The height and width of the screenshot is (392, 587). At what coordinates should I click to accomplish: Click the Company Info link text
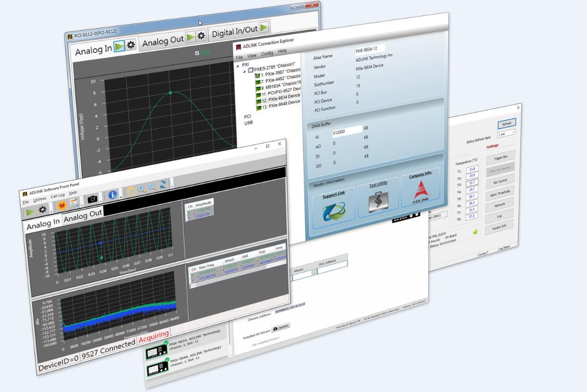click(421, 174)
